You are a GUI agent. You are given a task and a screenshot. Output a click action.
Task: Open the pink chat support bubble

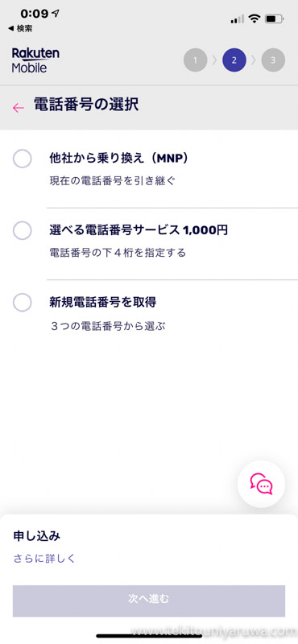pos(262,484)
